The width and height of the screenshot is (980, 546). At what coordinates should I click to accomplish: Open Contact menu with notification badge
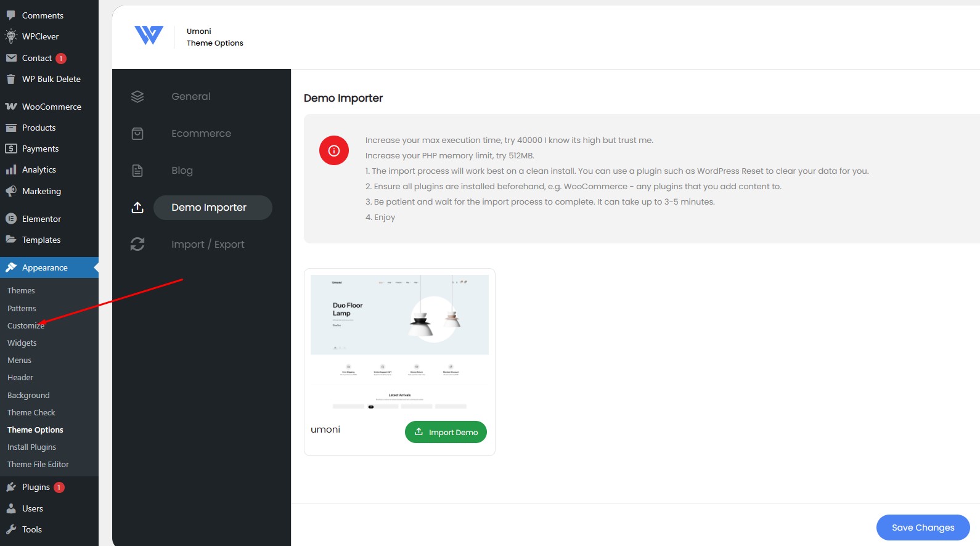click(x=37, y=58)
